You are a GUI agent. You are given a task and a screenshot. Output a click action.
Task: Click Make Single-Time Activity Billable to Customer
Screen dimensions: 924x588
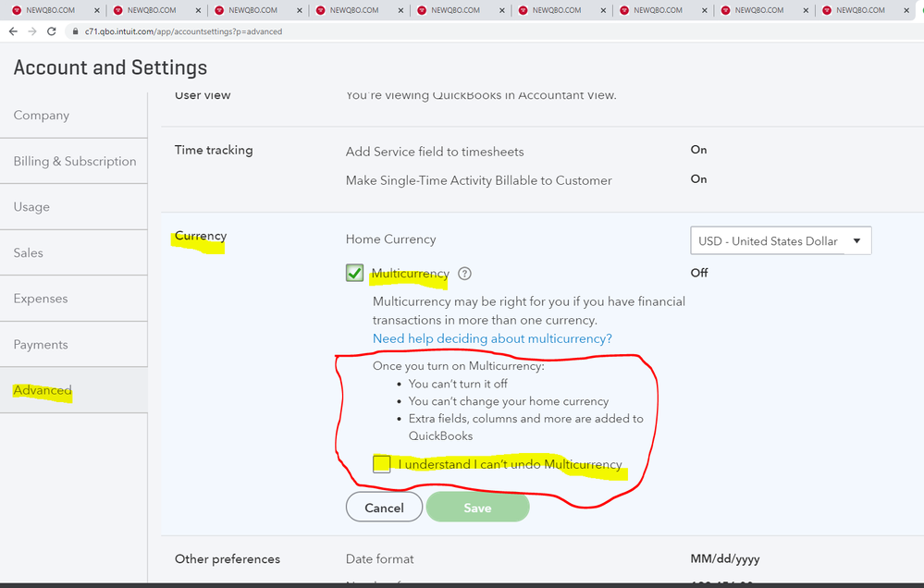click(x=478, y=180)
